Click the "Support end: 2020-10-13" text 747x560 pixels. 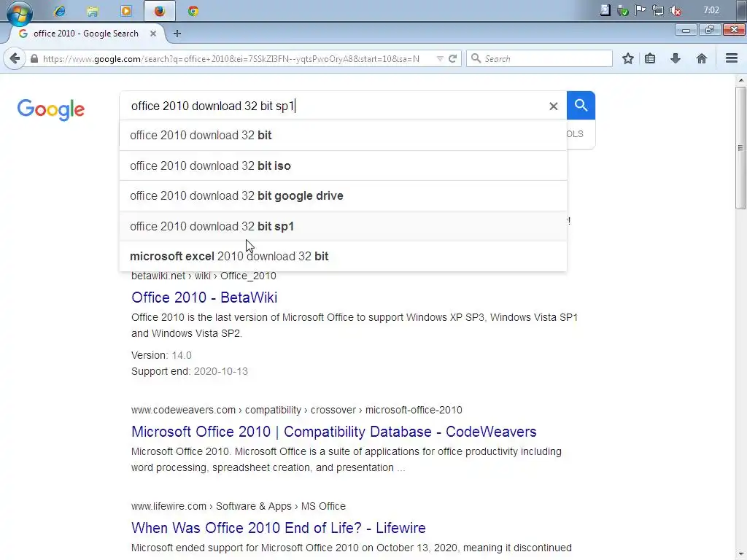coord(190,371)
